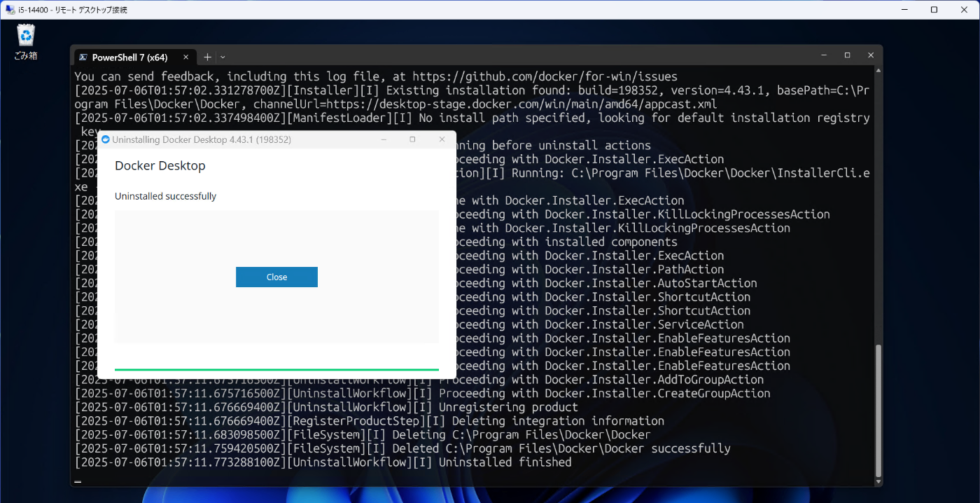Click the github.com/docker/for-win/issues URL
Screen dimensions: 980x503
(545, 76)
